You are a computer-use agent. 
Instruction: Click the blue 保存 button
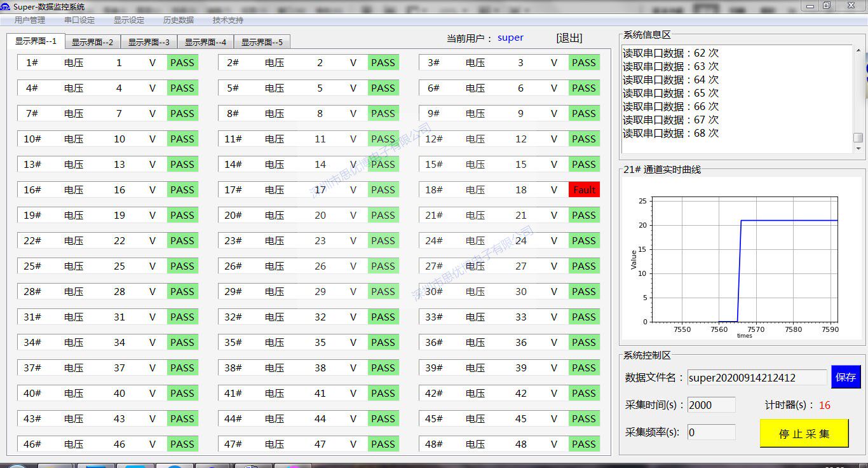846,377
